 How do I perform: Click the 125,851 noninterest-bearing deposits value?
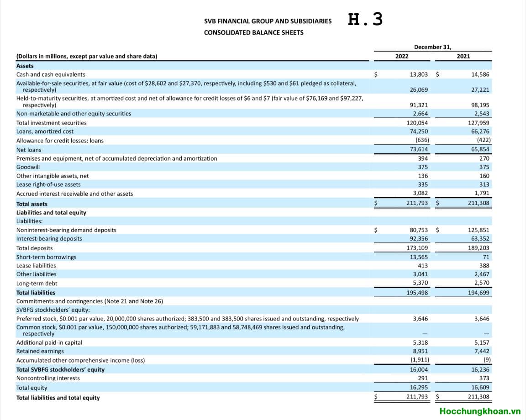pyautogui.click(x=479, y=230)
